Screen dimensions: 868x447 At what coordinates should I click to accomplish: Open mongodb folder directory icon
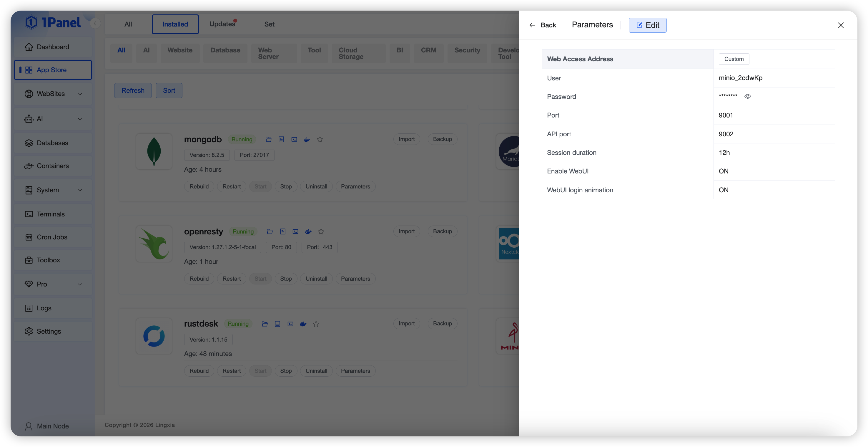point(268,139)
